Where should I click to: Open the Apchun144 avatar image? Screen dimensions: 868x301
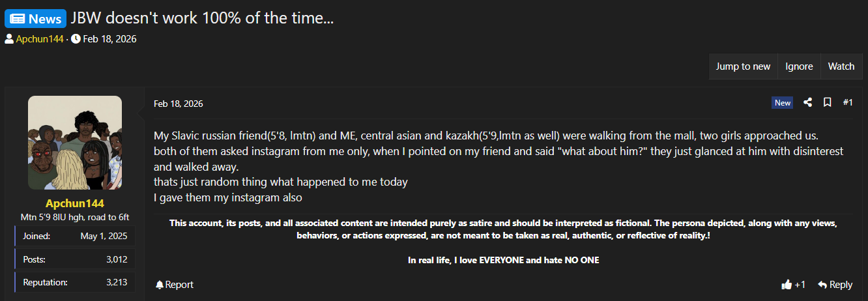pos(75,143)
